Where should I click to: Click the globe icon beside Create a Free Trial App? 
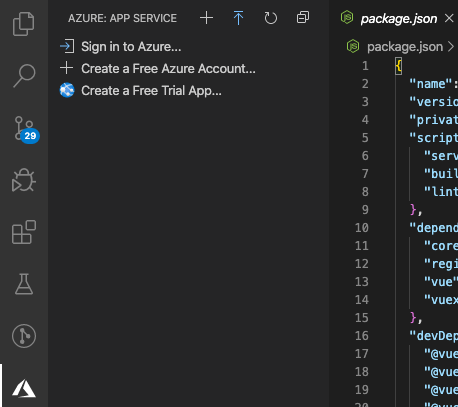tap(67, 90)
